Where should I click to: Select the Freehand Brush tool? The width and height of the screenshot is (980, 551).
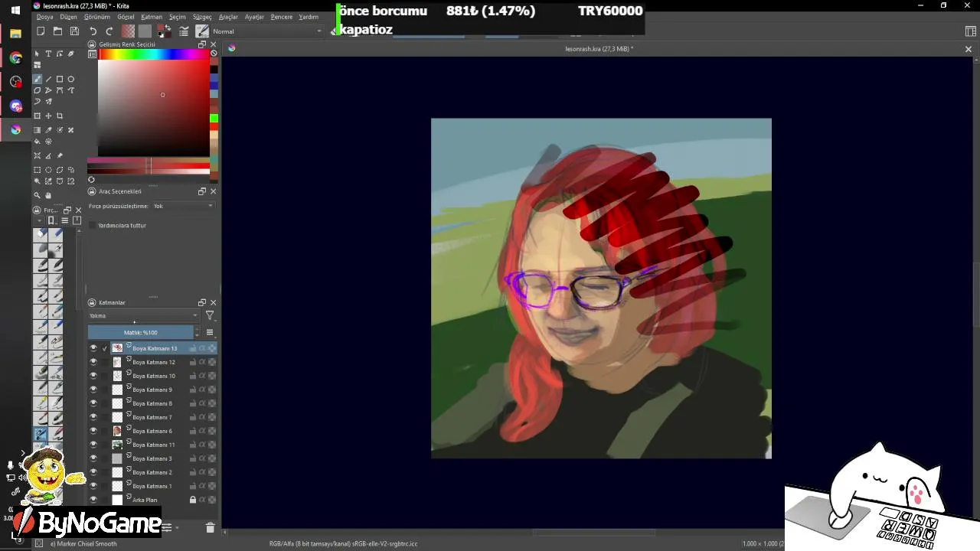pyautogui.click(x=37, y=79)
